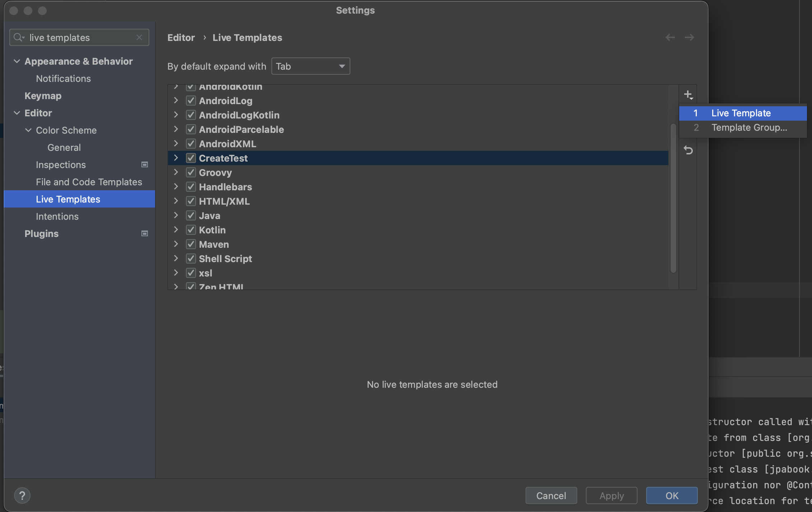Toggle the Shell Script group checkbox
Image resolution: width=812 pixels, height=512 pixels.
191,259
